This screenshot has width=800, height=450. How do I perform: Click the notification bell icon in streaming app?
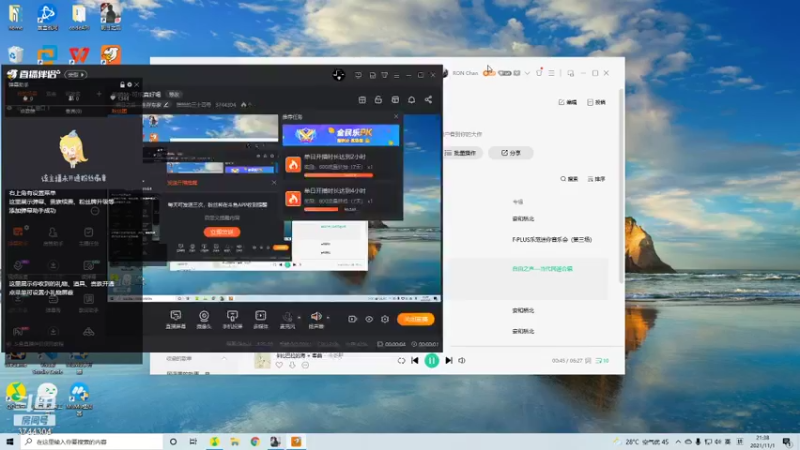pyautogui.click(x=411, y=99)
